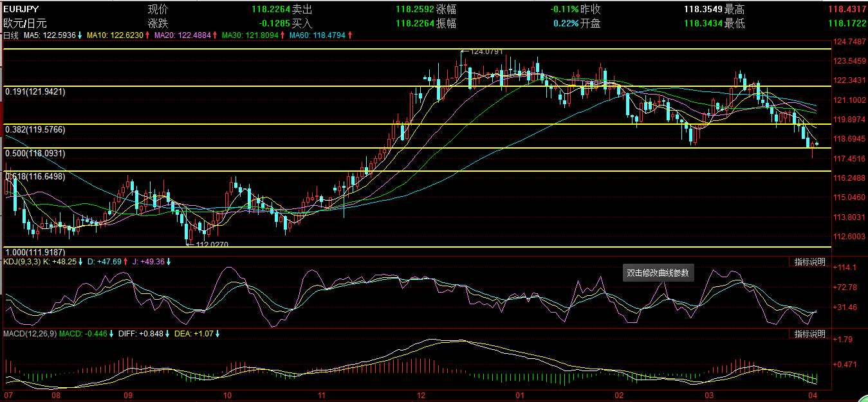Click the 开盘 value 118.3434

coord(702,23)
